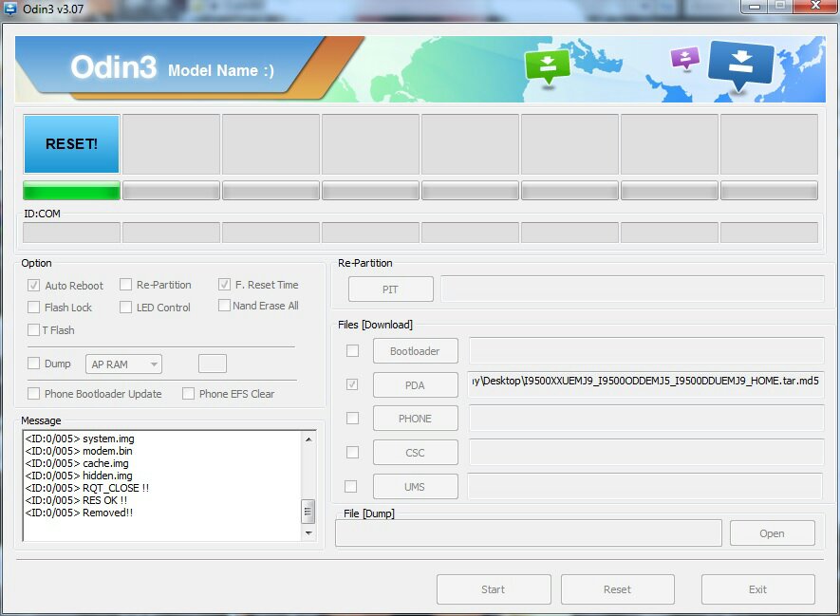This screenshot has width=840, height=616.
Task: Click the UMS file button
Action: tap(415, 487)
